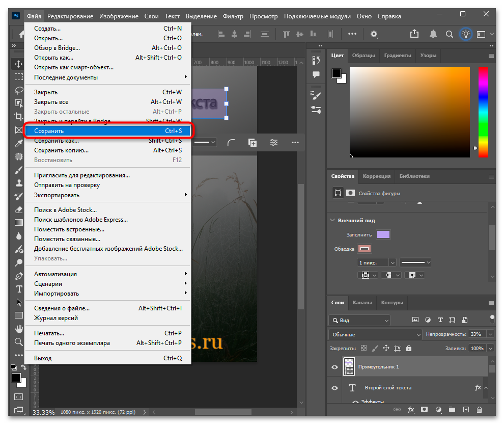Viewport: 504px width, 424px height.
Task: Click the Обводка stroke color swatch
Action: tap(365, 249)
